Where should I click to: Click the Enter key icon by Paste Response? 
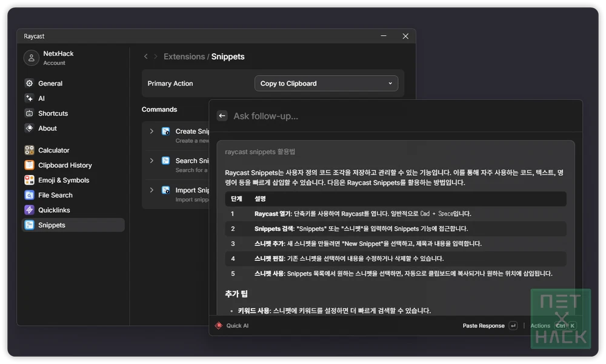pos(513,326)
